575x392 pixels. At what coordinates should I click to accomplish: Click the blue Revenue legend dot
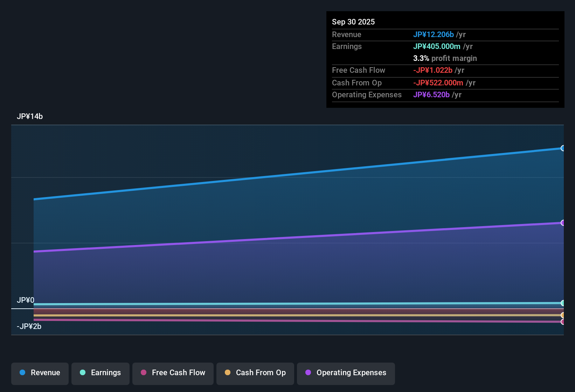pos(22,372)
